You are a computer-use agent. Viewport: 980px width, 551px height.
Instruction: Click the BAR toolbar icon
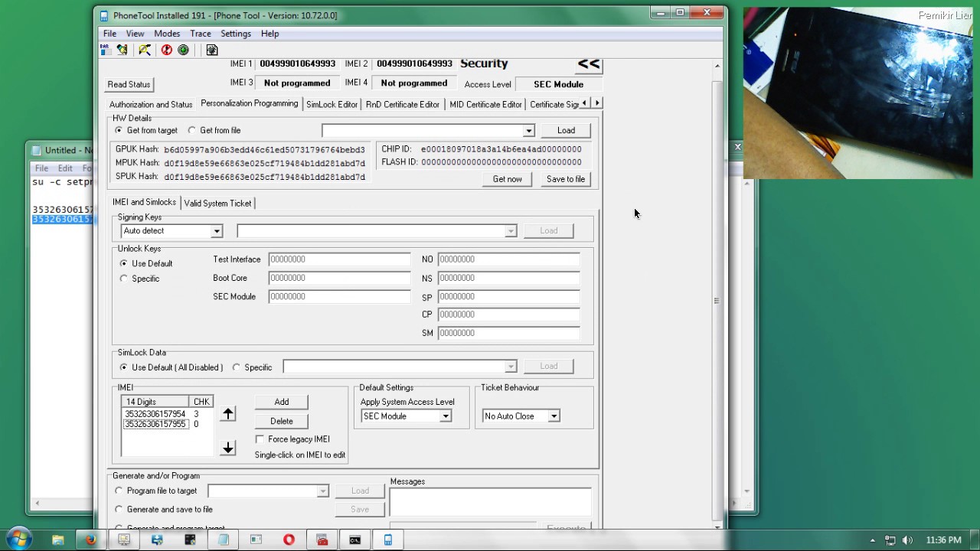(106, 50)
